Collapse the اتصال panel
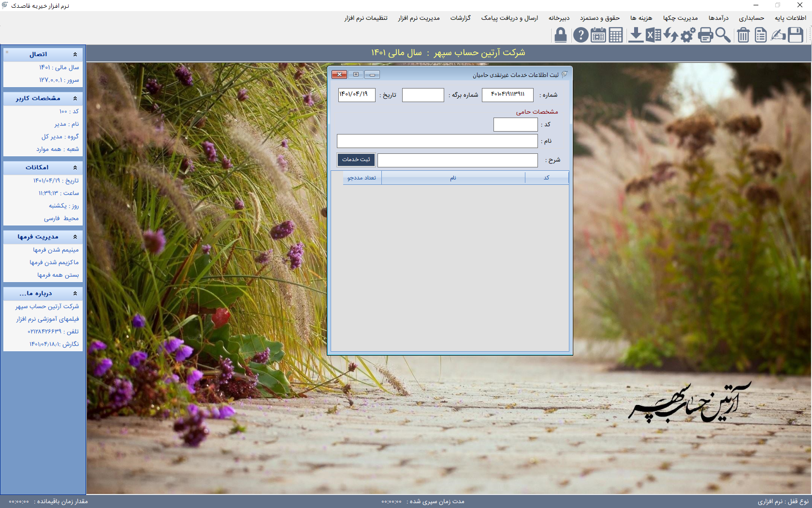This screenshot has width=812, height=508. coord(75,54)
